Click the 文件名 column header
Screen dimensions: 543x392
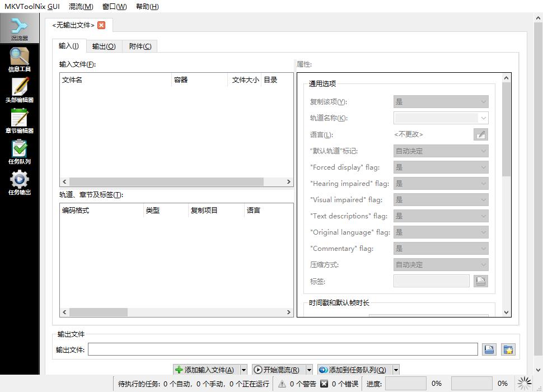click(116, 80)
